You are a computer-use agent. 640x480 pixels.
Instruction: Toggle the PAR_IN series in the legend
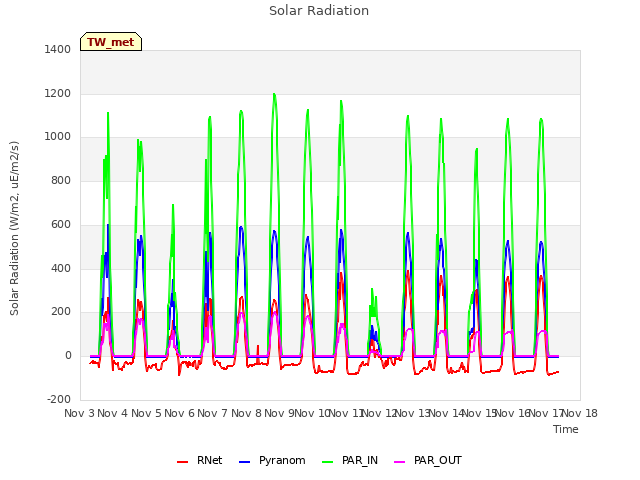(350, 460)
